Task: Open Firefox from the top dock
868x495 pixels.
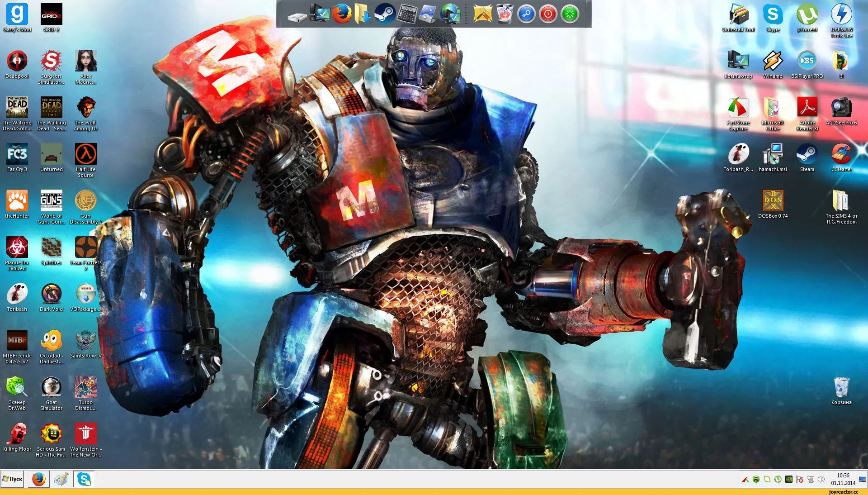Action: (342, 14)
